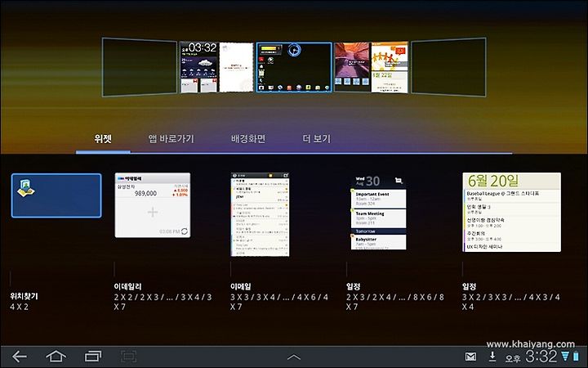Tap the 3:32 clock in status bar
Image resolution: width=588 pixels, height=368 pixels.
[x=541, y=356]
